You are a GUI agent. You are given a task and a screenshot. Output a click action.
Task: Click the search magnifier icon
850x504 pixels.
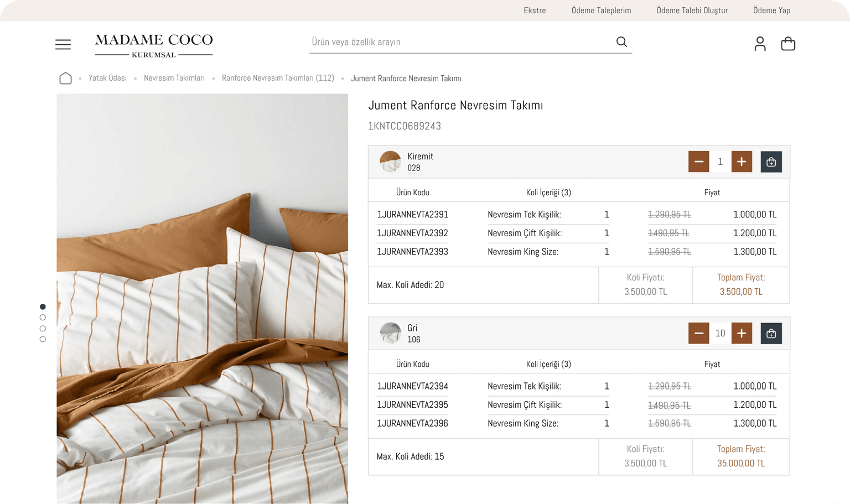tap(621, 41)
